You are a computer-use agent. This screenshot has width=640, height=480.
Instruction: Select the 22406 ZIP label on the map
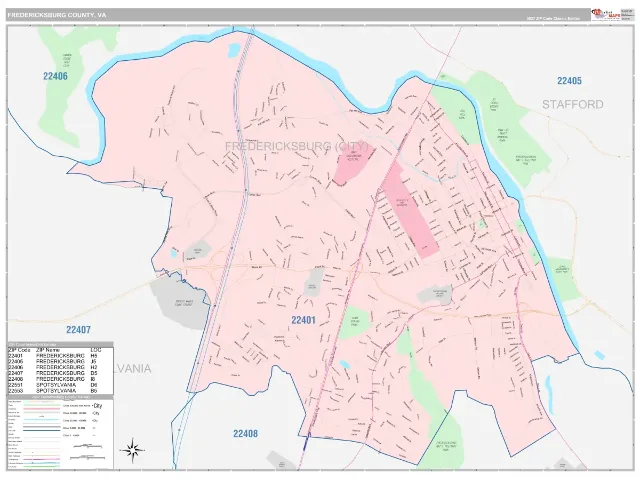pos(55,76)
